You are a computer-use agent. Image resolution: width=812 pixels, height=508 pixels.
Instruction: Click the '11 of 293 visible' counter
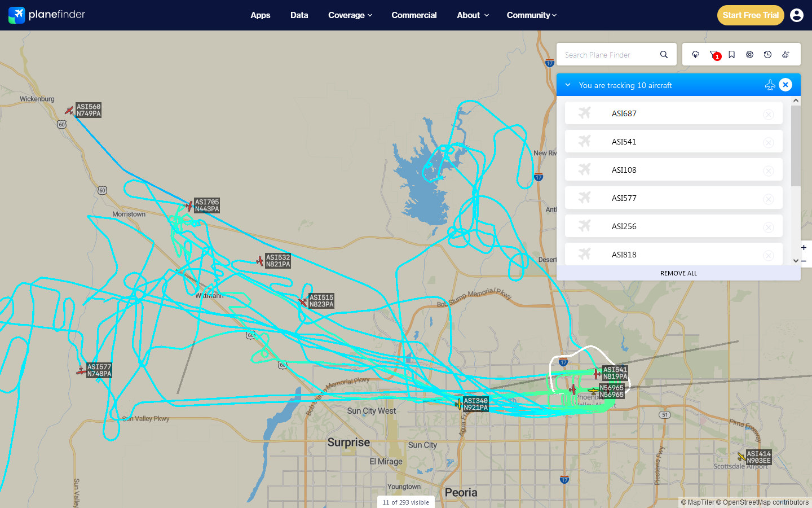pos(405,502)
